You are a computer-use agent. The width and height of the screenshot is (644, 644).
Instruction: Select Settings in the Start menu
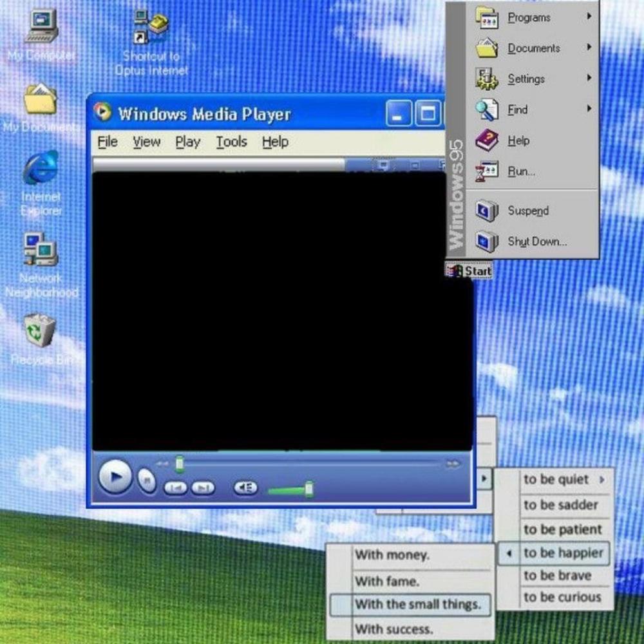(x=533, y=79)
